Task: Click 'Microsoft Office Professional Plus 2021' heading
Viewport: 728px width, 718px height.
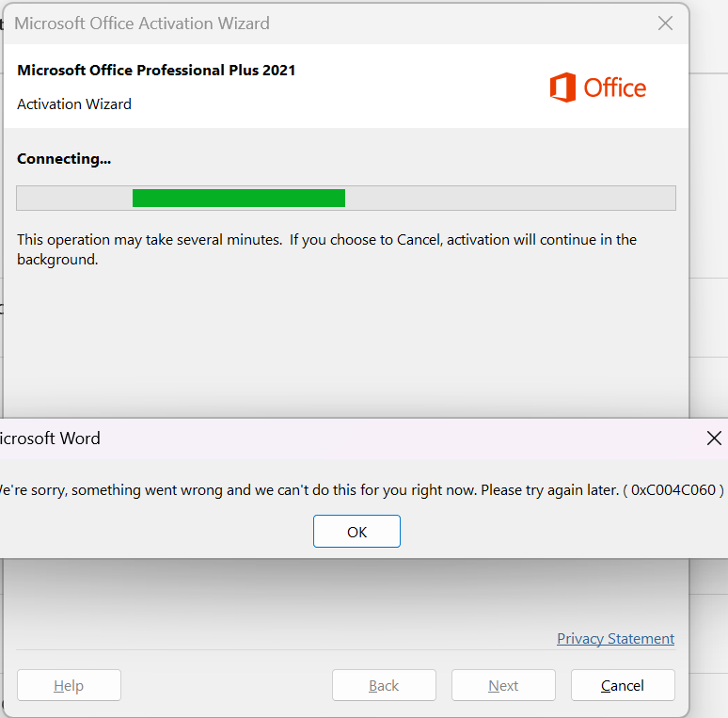Action: pyautogui.click(x=156, y=71)
